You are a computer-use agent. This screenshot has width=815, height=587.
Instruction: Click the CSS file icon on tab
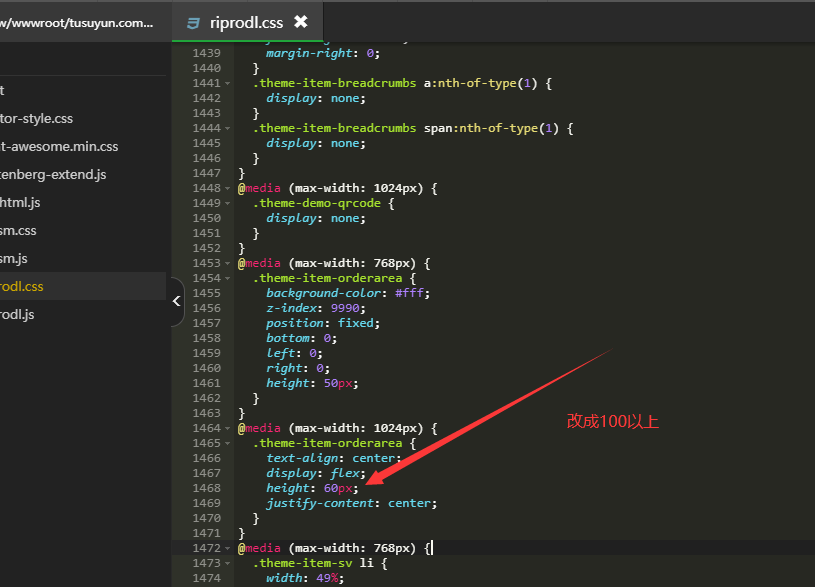click(x=193, y=23)
